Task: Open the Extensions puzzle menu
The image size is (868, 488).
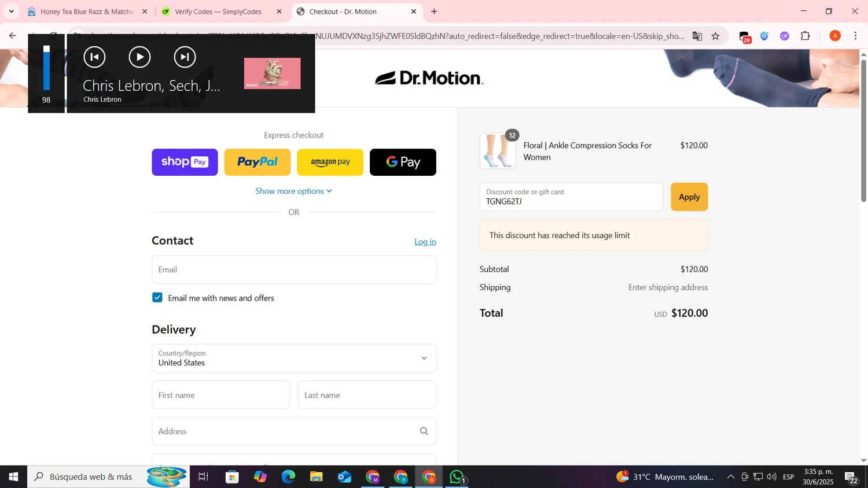Action: click(x=806, y=36)
